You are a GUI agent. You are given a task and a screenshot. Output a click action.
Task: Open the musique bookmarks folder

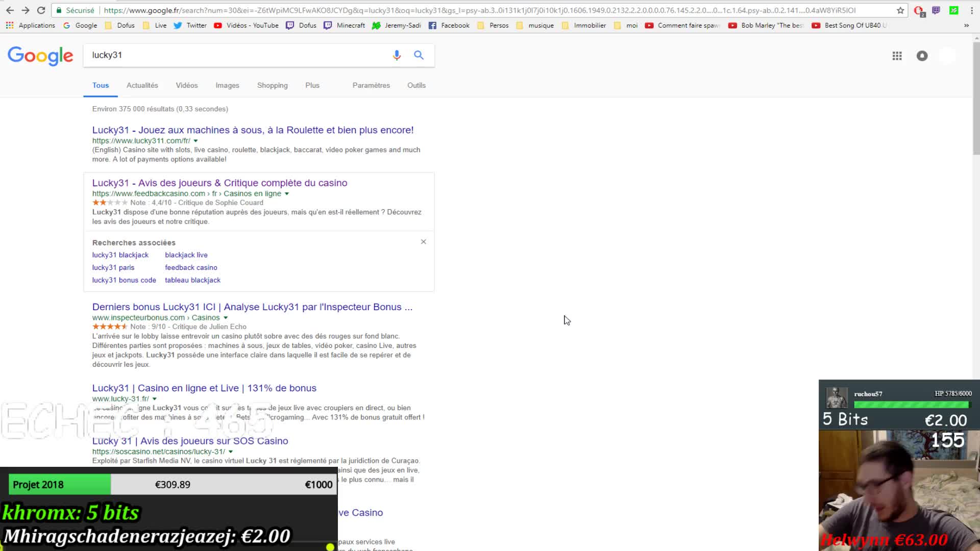click(x=535, y=26)
